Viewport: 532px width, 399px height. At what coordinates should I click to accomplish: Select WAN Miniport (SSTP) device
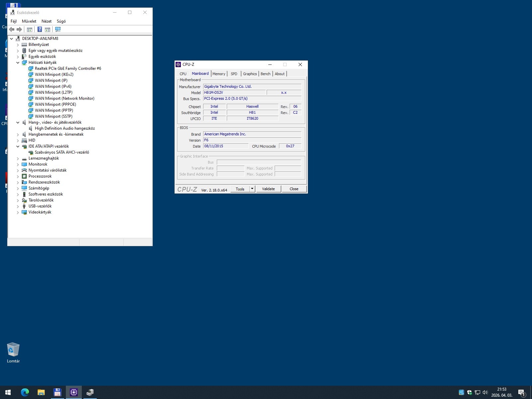(x=54, y=116)
